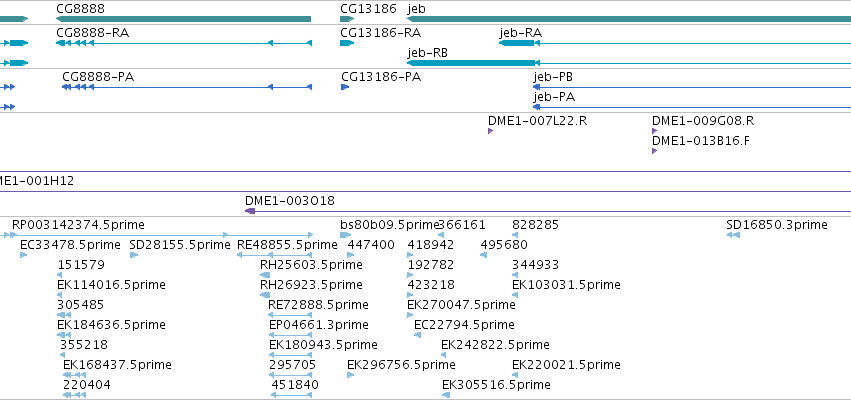851x400 pixels.
Task: Click the EP04661.3prime EST label
Action: point(319,325)
